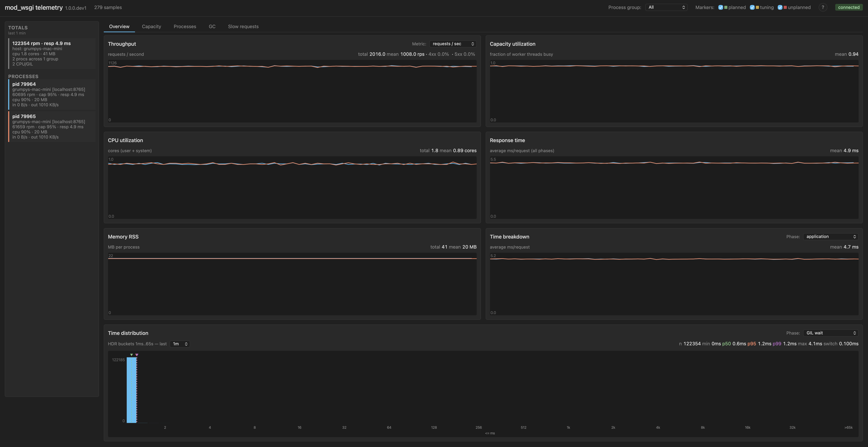Click the >65k axis label
868x447 pixels.
click(x=848, y=427)
